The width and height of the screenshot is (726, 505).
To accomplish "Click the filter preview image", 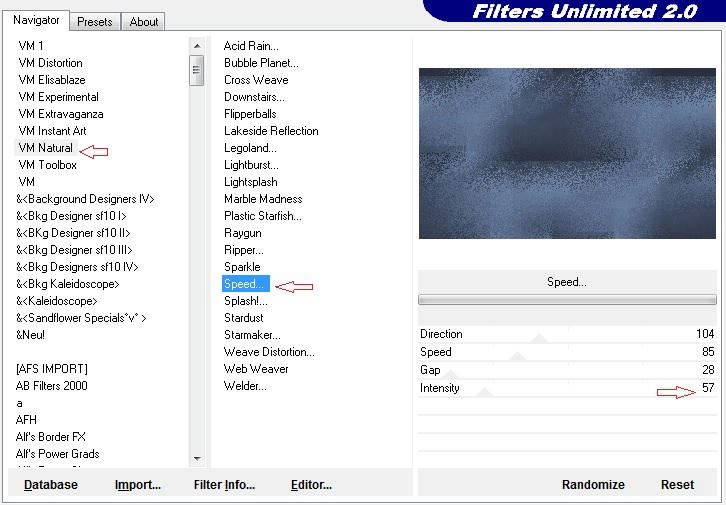I will click(x=567, y=153).
